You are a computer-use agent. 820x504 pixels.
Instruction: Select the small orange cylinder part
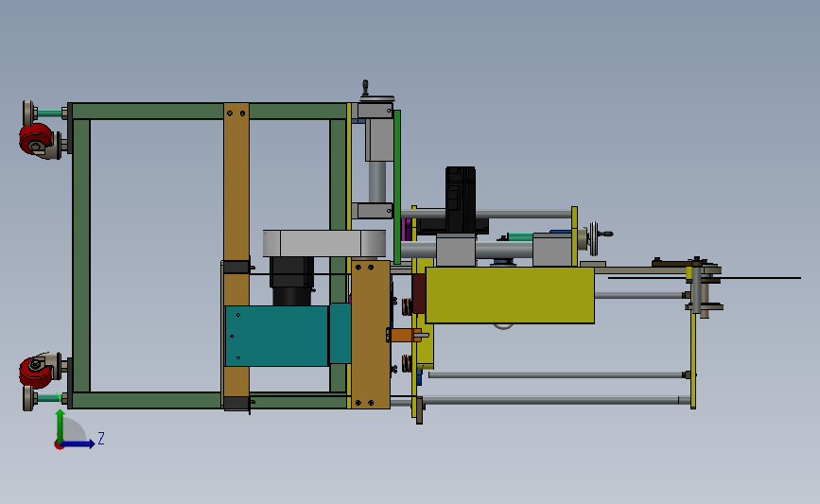pos(406,335)
